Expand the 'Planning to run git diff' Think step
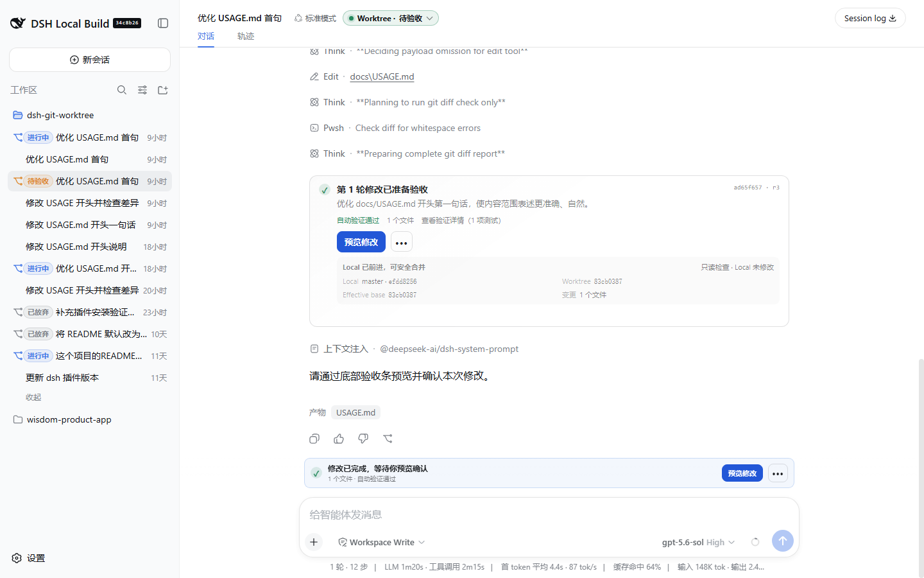Viewport: 924px width, 578px height. click(408, 102)
